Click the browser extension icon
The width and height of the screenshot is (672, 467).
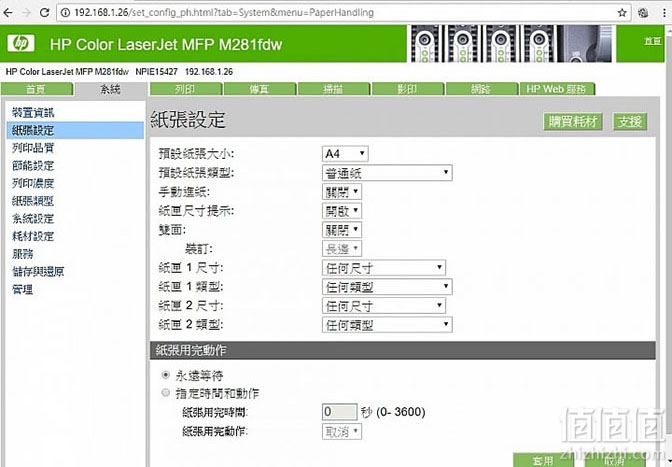tap(643, 13)
